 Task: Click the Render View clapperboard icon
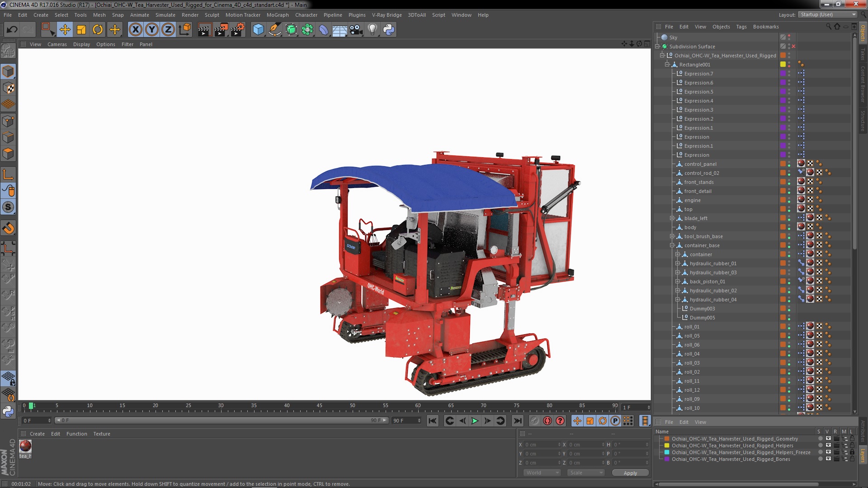[x=204, y=30]
